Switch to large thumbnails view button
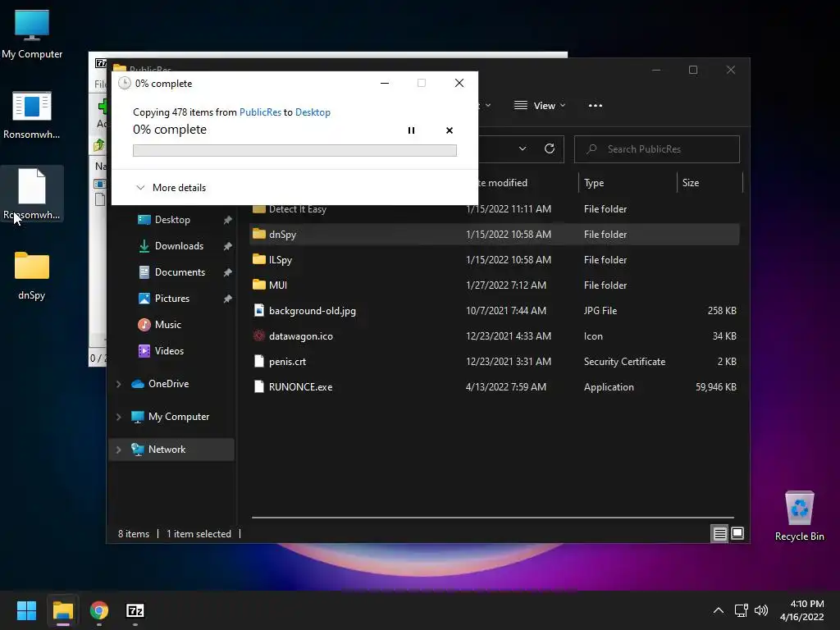 click(x=737, y=533)
